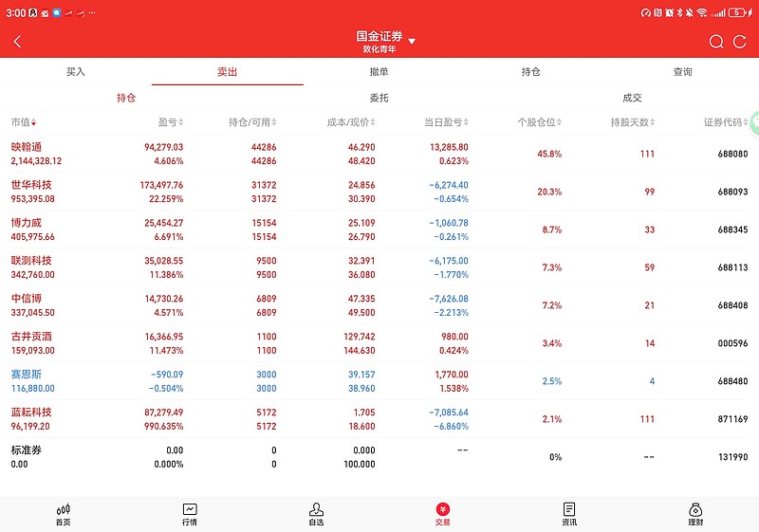
Task: Sort by 成本/现价 column
Action: [x=351, y=122]
